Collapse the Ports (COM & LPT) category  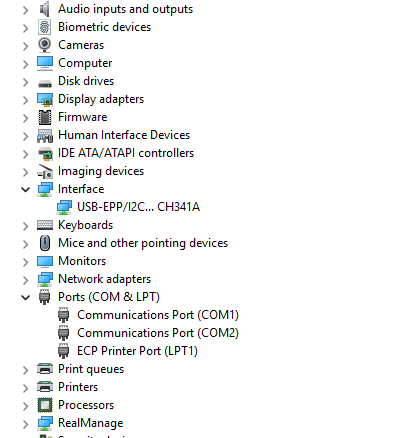pyautogui.click(x=25, y=297)
